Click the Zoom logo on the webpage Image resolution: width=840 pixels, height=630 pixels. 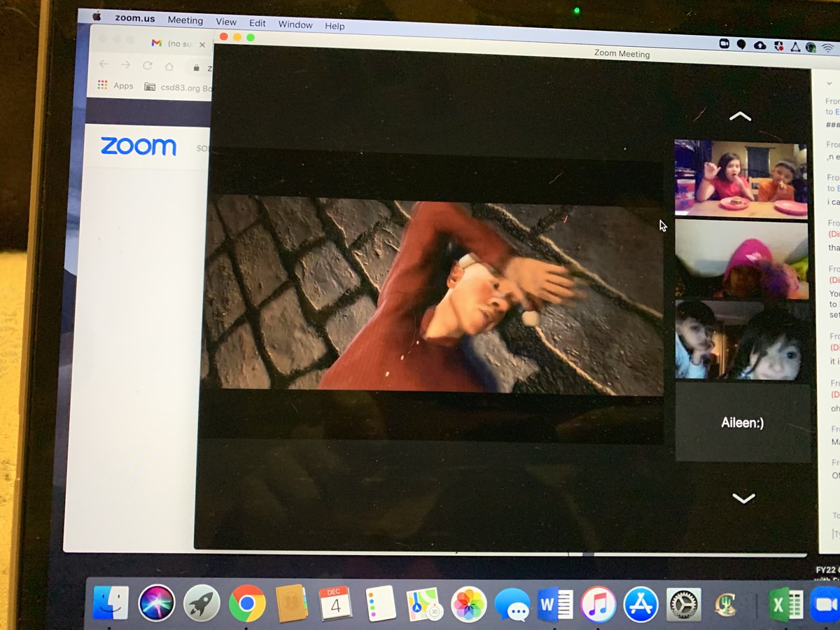point(139,146)
